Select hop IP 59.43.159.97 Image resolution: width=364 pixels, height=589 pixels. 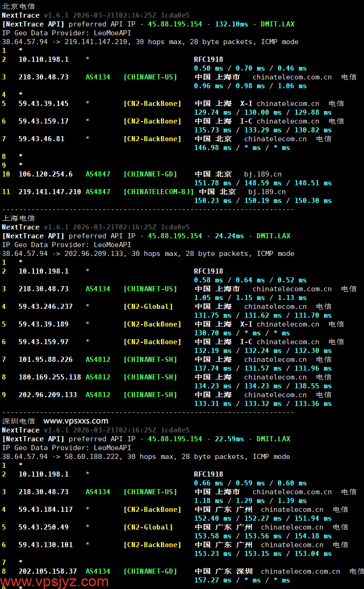(44, 342)
